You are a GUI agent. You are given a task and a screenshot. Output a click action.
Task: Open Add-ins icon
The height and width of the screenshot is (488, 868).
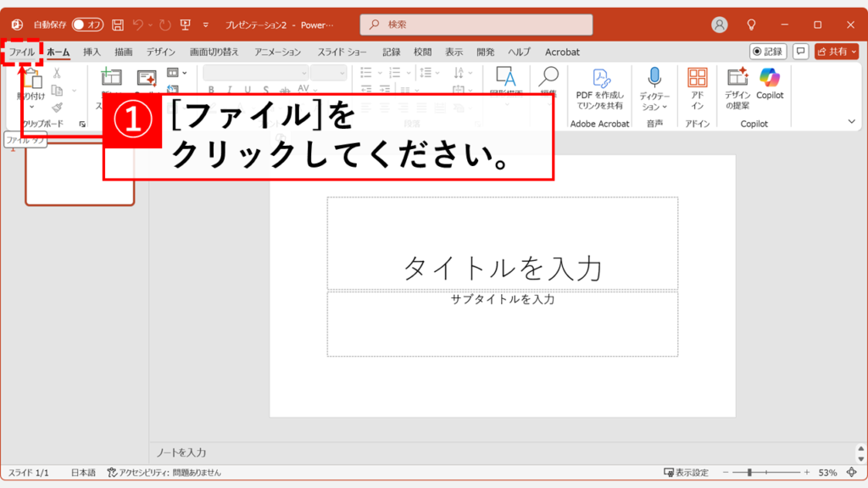coord(697,77)
